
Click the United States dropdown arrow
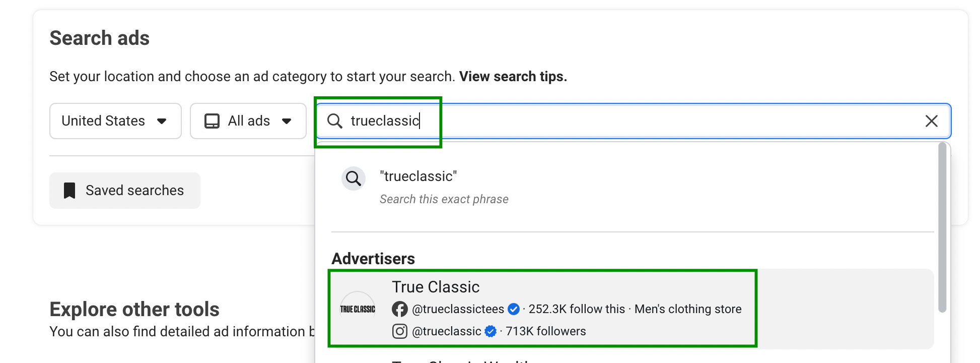[x=162, y=121]
